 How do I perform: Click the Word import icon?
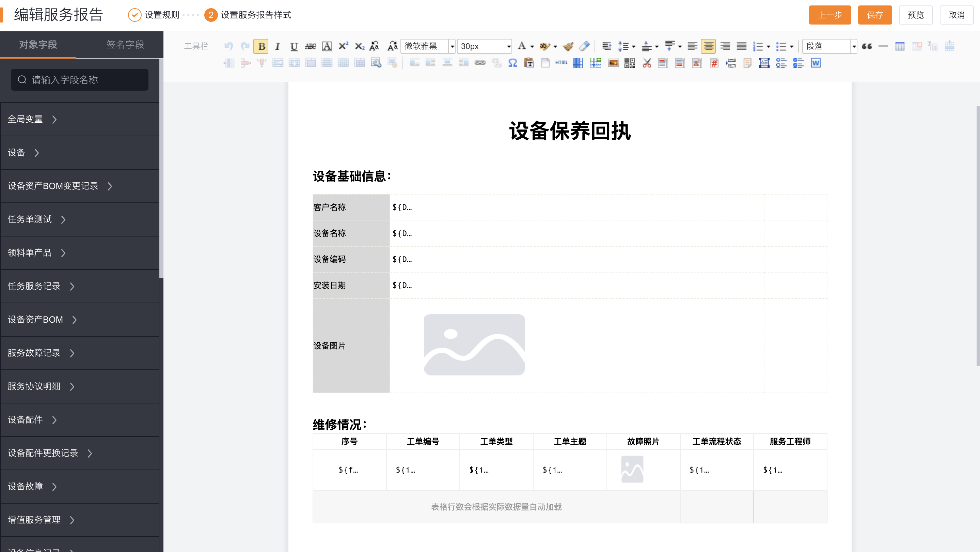point(815,63)
